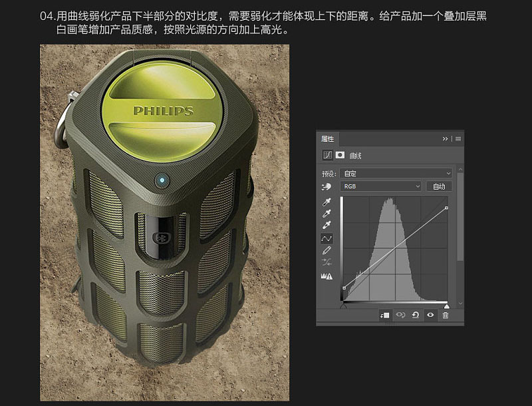532x406 pixels.
Task: Click the histogram clipping warning icon
Action: pos(327,276)
